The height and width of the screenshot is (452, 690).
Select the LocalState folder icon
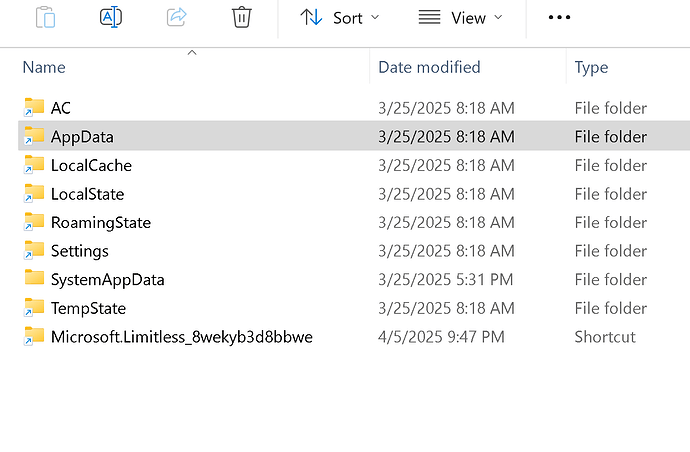[34, 193]
